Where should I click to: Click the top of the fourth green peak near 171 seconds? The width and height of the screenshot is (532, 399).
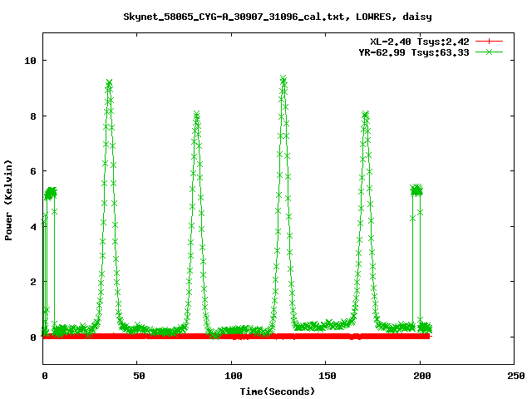(365, 115)
